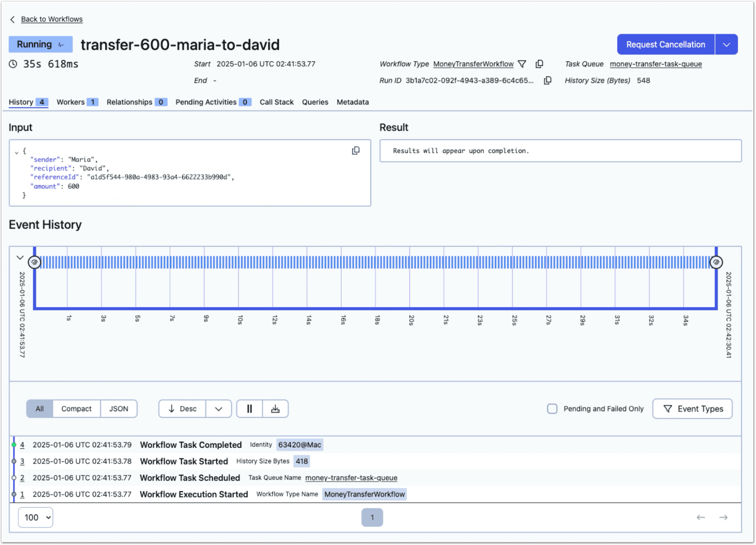
Task: Open the 100 rows per page selector
Action: pos(36,517)
